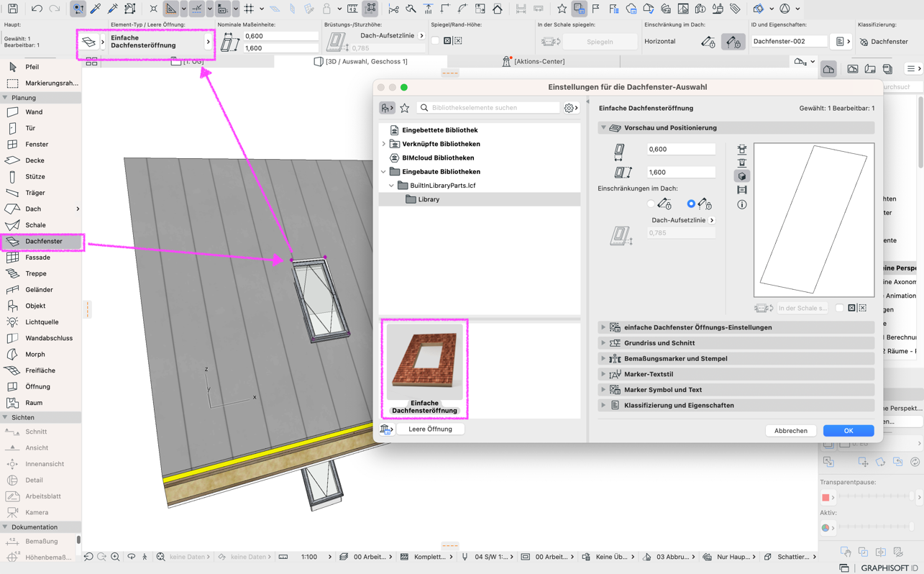The height and width of the screenshot is (574, 924).
Task: Click Dachfenster classification button in info box
Action: pos(883,42)
